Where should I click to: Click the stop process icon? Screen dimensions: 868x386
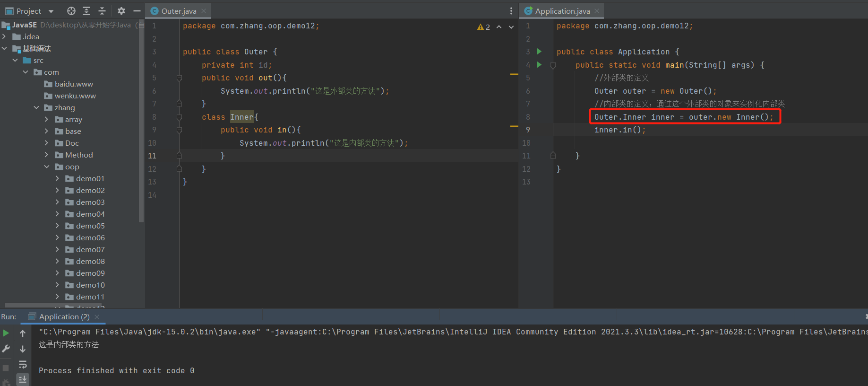[x=6, y=368]
